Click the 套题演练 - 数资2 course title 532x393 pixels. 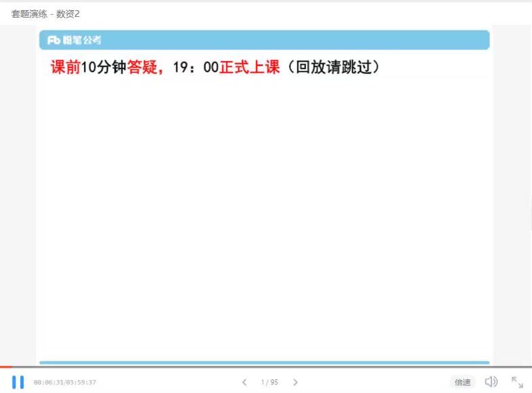(45, 14)
